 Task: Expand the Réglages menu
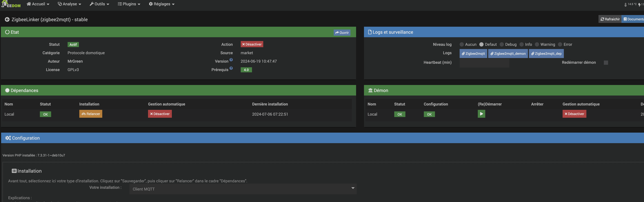click(x=162, y=4)
